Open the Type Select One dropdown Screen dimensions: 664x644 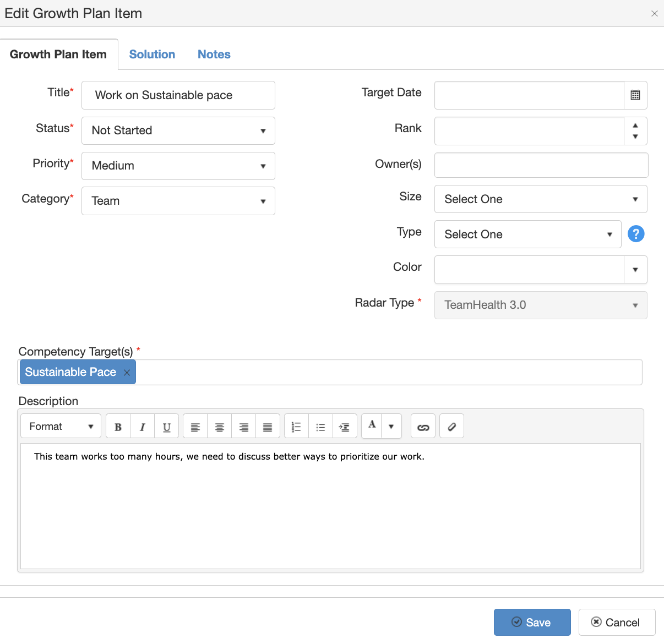point(528,234)
